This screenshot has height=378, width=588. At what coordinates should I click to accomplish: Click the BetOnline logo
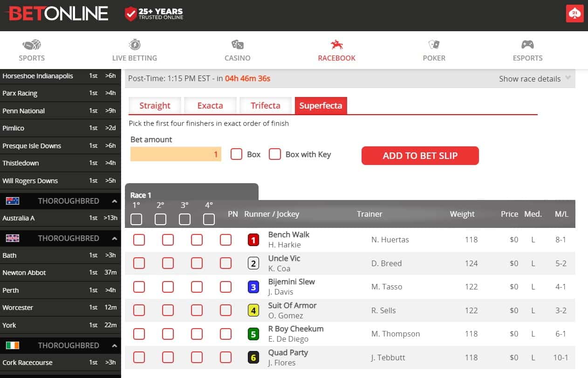click(x=57, y=14)
